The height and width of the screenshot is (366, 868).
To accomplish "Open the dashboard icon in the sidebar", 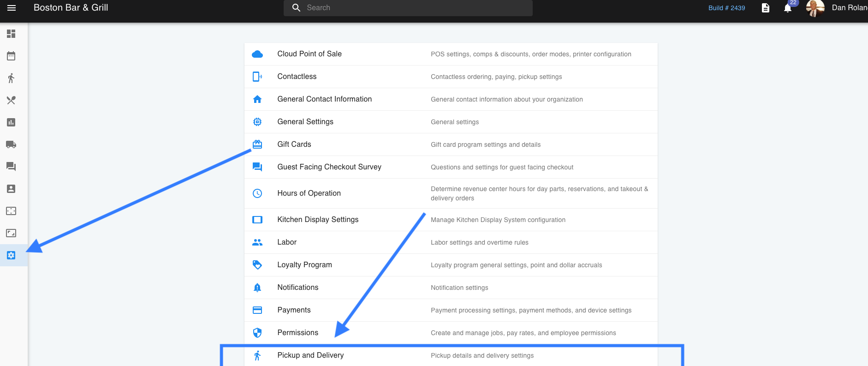I will click(11, 34).
